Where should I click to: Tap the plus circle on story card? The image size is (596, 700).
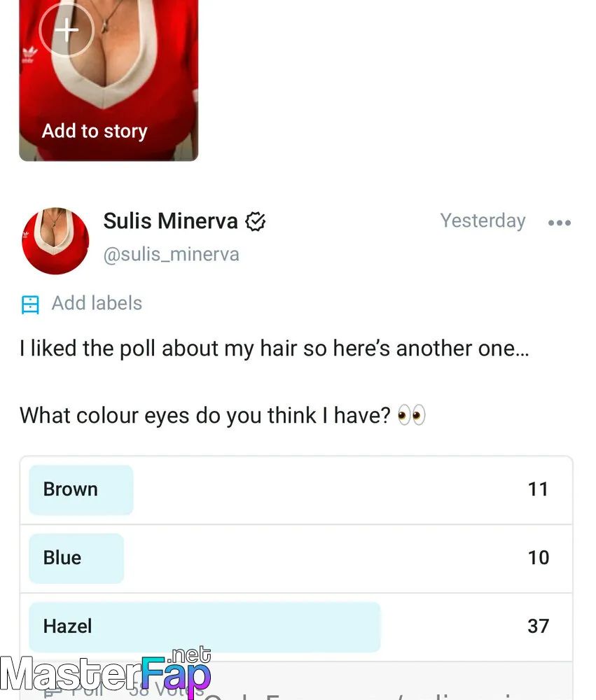pos(67,29)
